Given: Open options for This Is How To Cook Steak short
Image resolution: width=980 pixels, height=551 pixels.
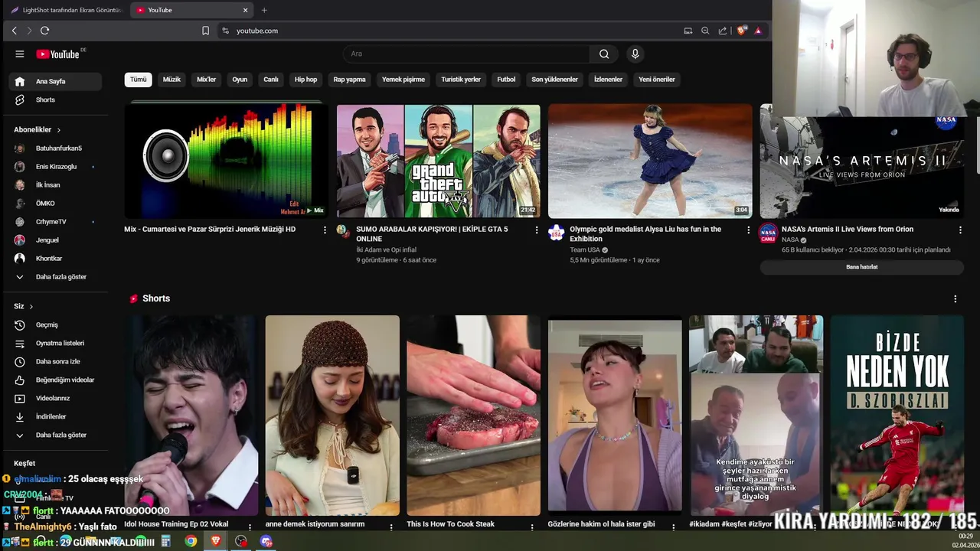Looking at the screenshot, I should [532, 527].
